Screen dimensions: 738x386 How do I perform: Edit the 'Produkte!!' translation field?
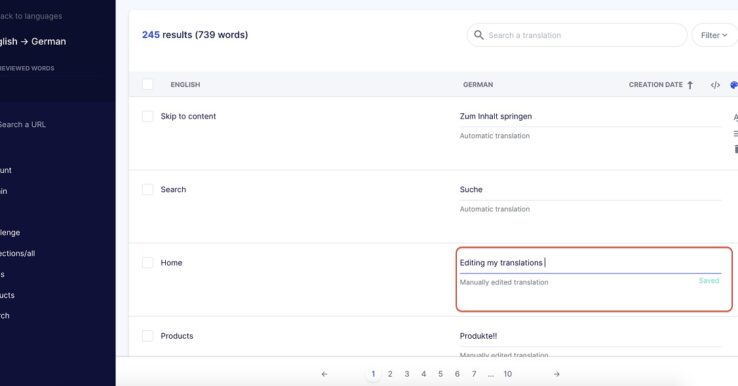590,336
